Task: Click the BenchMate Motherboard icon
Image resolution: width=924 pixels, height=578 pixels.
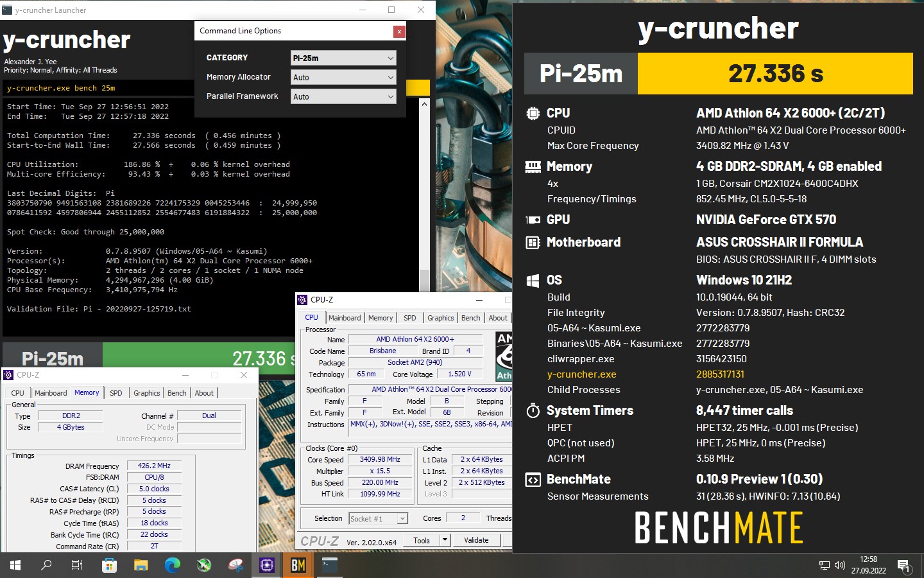Action: pos(533,242)
